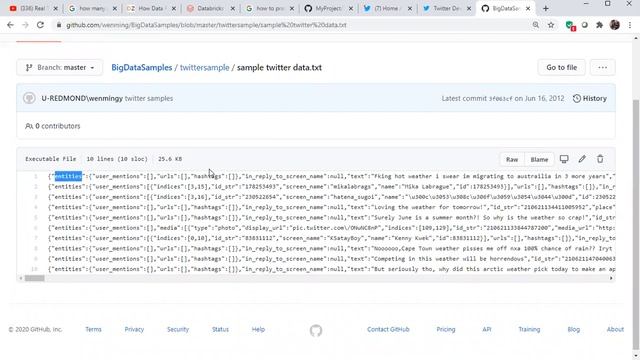Open the zoom magnifier icon in address bar
The image size is (640, 360).
[536, 25]
